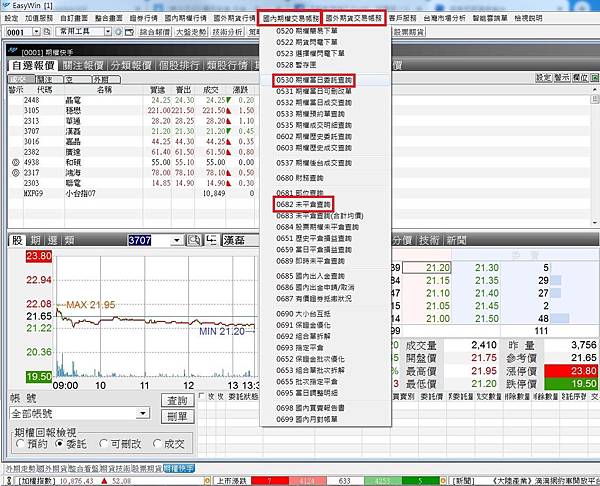Viewport: 600px width, 486px height.
Task: Click the 代碼 column header
Action: pos(44,90)
